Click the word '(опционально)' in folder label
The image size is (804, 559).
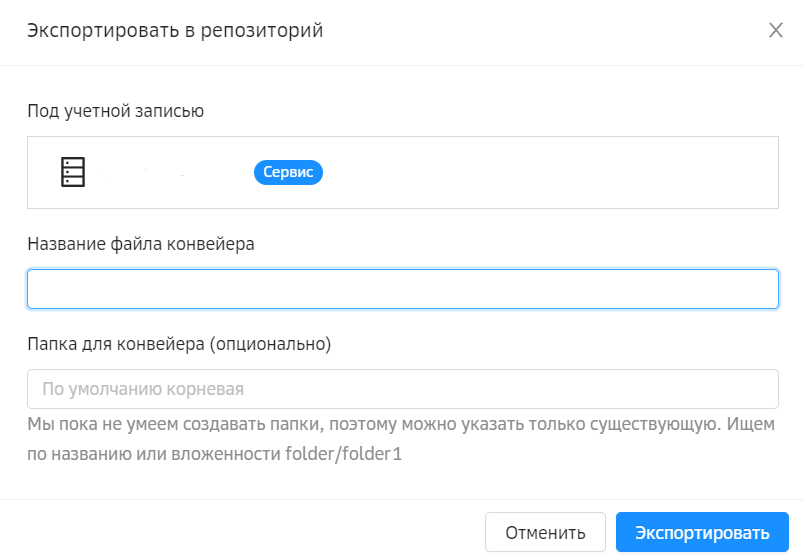click(270, 343)
